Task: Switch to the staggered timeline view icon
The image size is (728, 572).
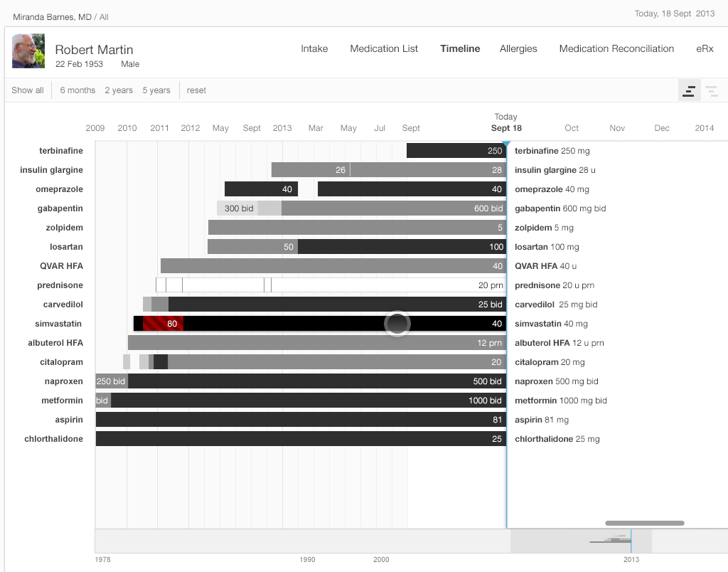Action: click(711, 90)
